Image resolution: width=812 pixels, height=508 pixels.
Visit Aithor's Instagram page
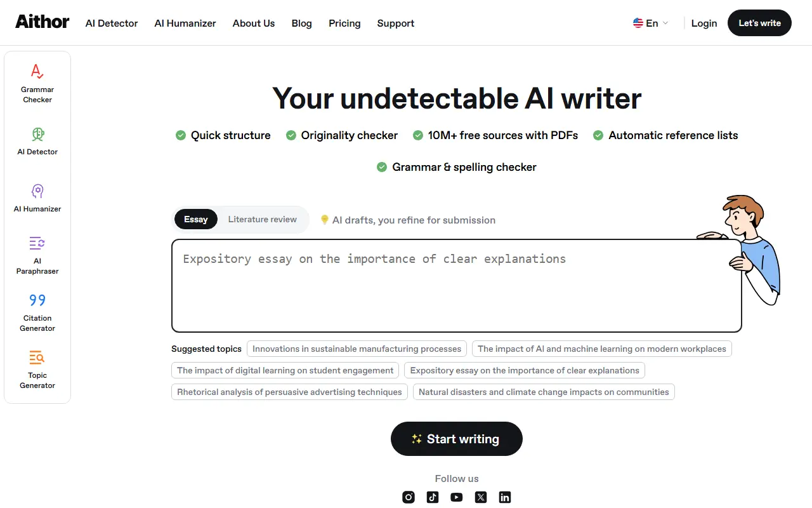(x=408, y=497)
